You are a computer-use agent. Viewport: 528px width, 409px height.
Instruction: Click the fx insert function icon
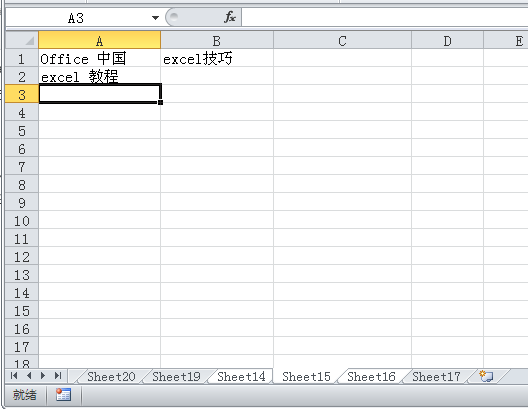[x=230, y=17]
